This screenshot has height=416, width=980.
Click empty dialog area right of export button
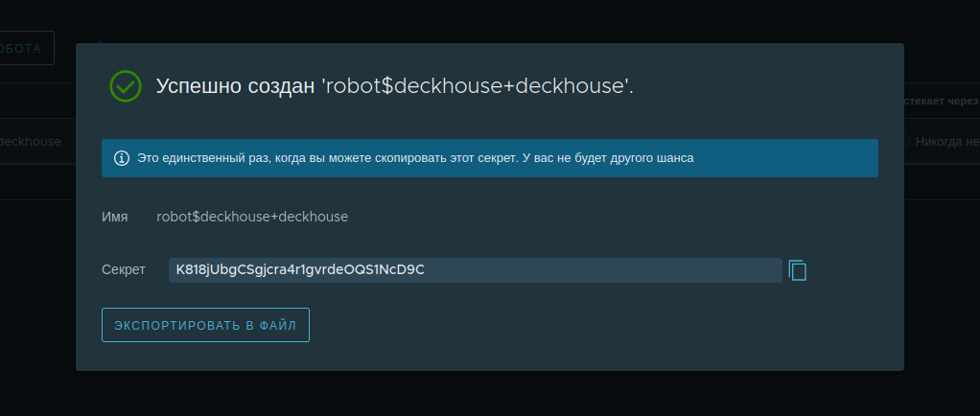pyautogui.click(x=595, y=325)
